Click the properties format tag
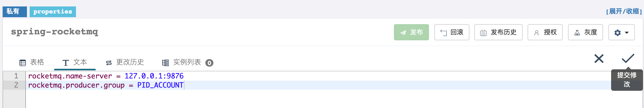The image size is (644, 108). pyautogui.click(x=53, y=12)
